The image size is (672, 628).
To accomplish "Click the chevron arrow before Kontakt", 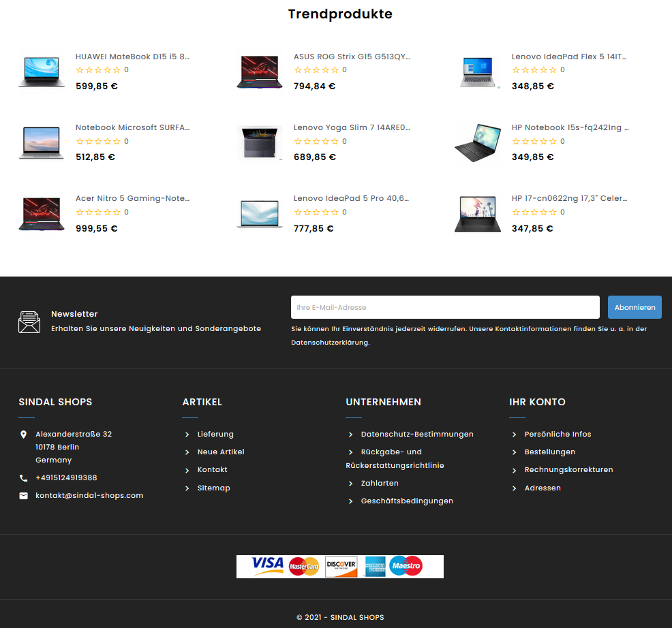I will tap(187, 471).
